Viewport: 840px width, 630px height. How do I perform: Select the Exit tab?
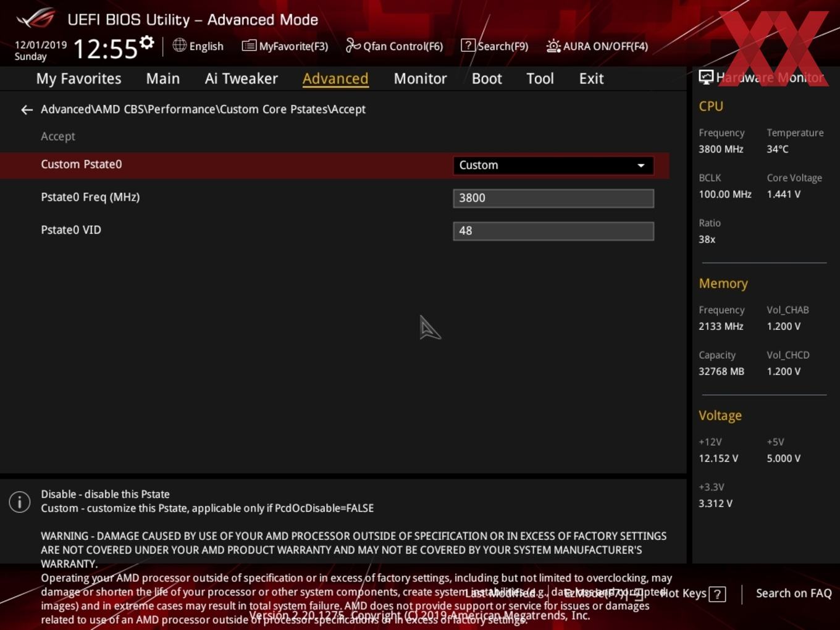[591, 78]
